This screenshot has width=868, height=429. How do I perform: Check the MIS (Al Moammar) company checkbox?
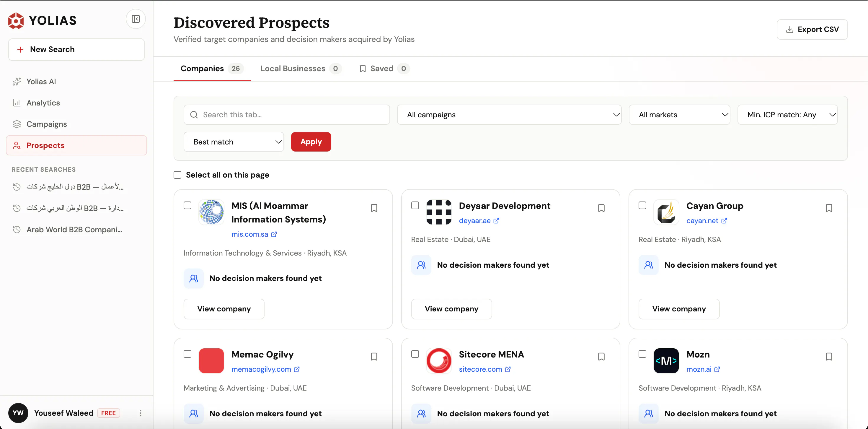coord(187,205)
